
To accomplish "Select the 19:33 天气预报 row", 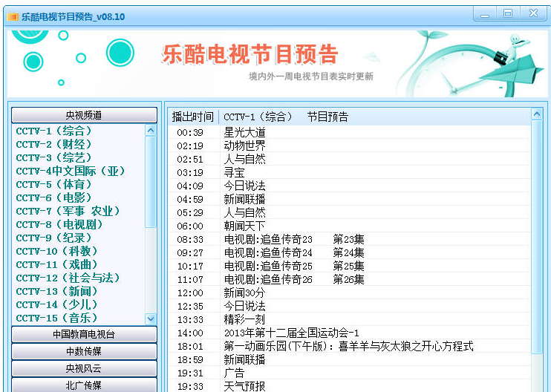I will pyautogui.click(x=349, y=386).
